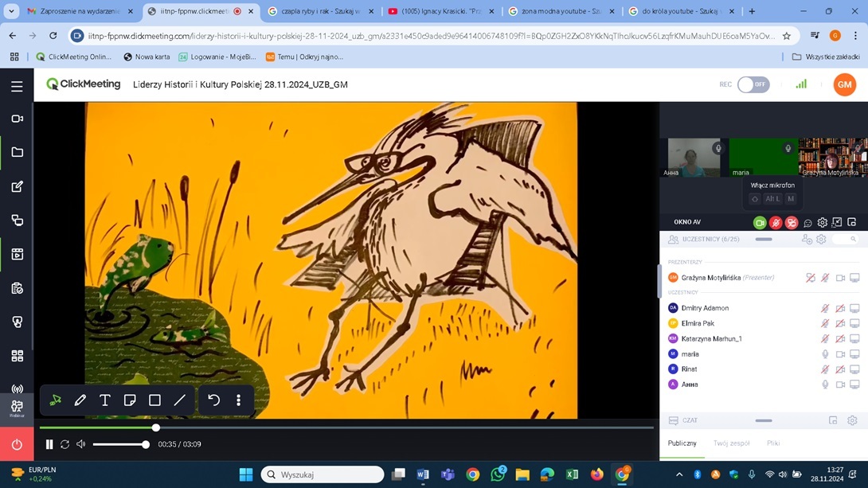
Task: Open the Temu bookmark
Action: pos(304,57)
